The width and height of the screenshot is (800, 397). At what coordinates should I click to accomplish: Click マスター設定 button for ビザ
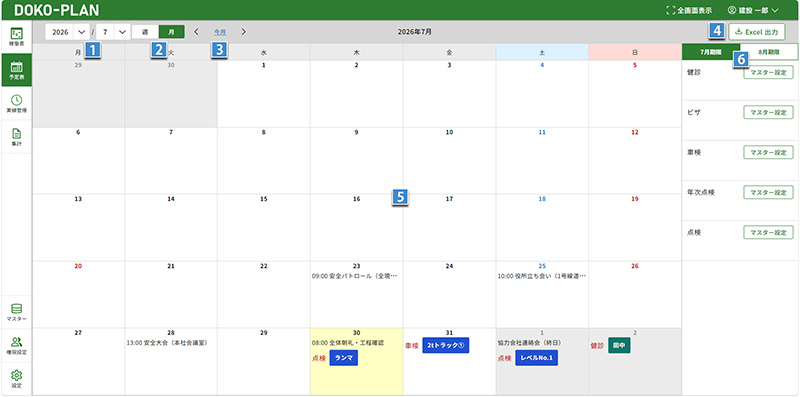768,112
